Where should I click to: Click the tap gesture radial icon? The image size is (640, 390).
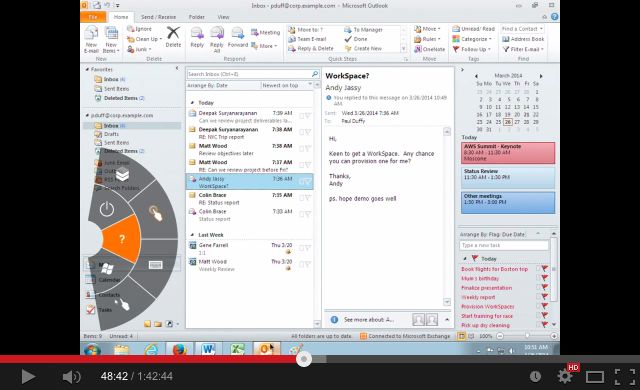click(155, 213)
